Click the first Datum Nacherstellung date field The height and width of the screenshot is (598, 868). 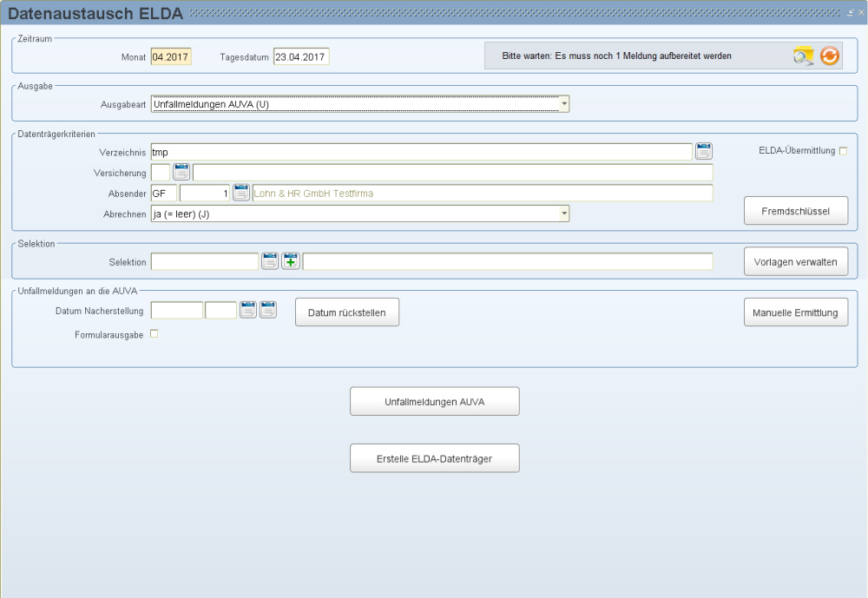pyautogui.click(x=177, y=310)
